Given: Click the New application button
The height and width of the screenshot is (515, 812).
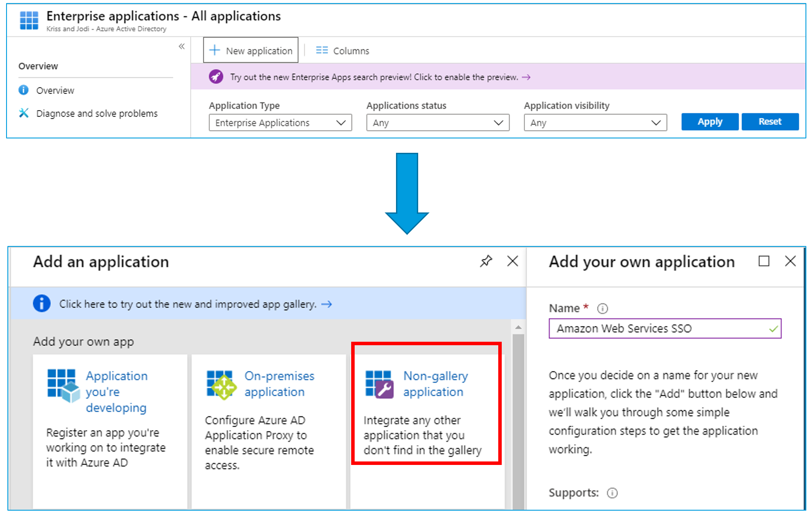Looking at the screenshot, I should tap(251, 50).
